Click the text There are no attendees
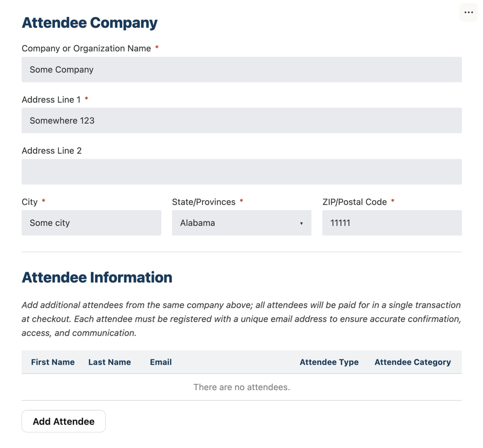The image size is (483, 448). coord(242,387)
